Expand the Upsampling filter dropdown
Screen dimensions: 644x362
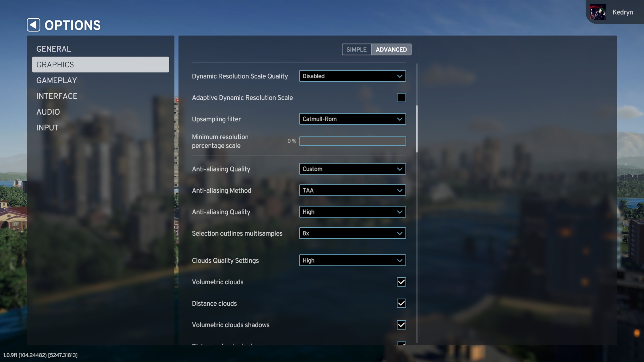click(352, 119)
